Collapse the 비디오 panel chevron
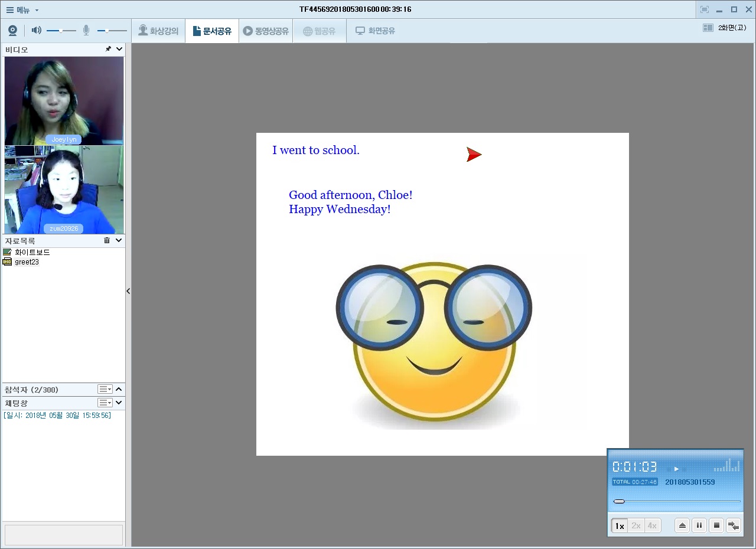756x549 pixels. (119, 50)
